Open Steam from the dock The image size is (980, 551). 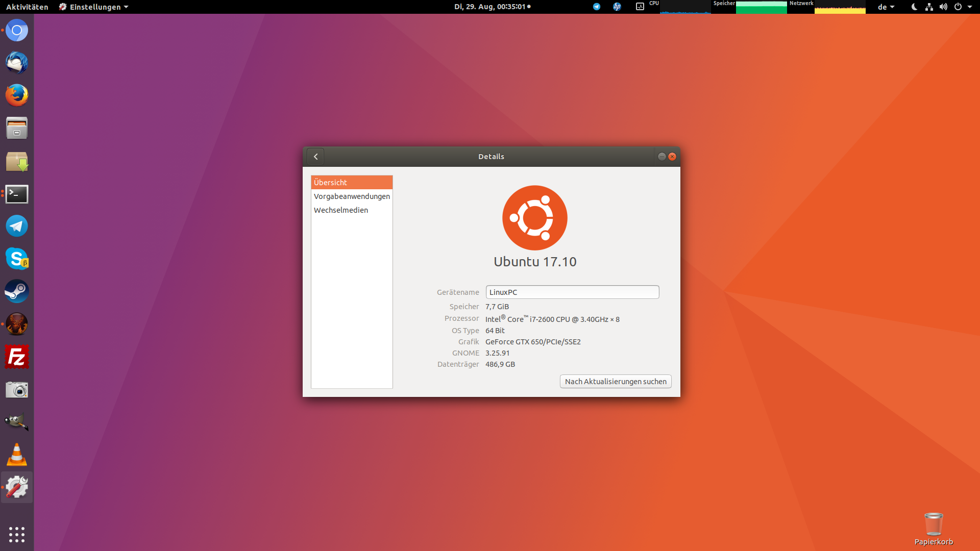[17, 291]
